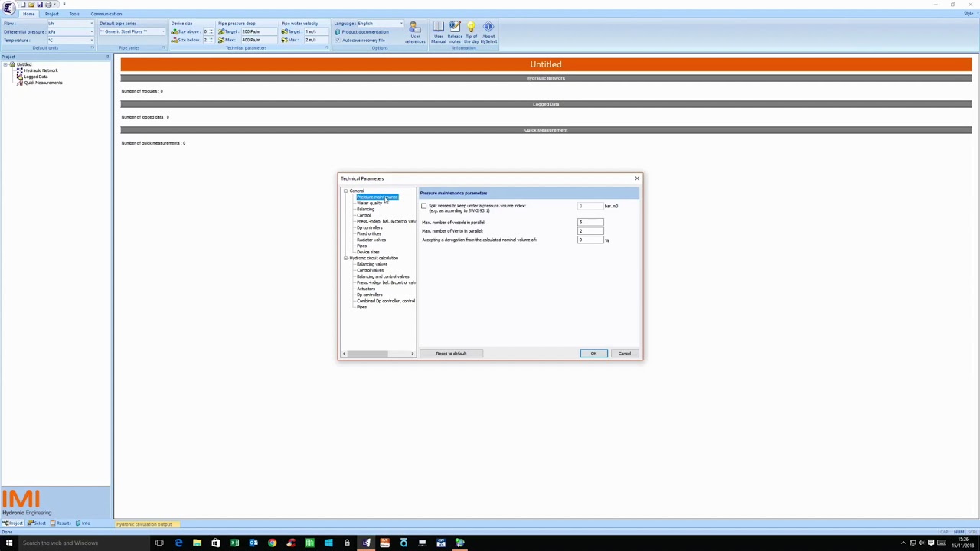Click Max. number of Vento field
The image size is (980, 551).
point(590,231)
